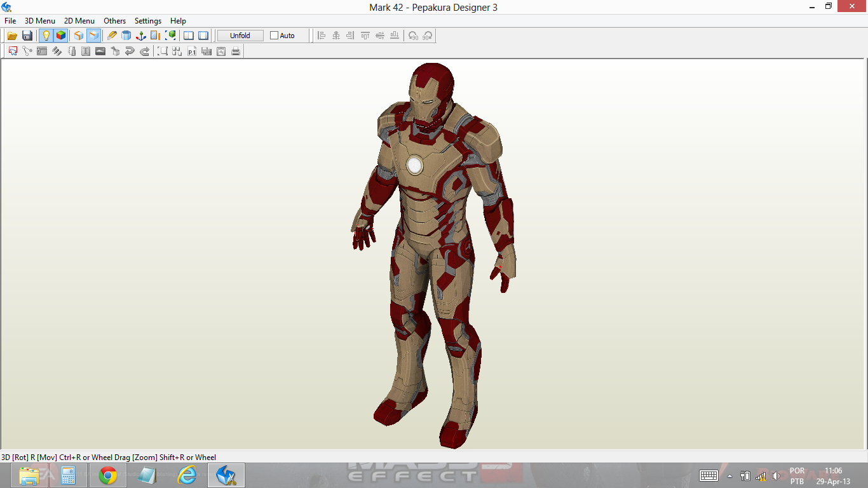Screen dimensions: 868x488
Task: Click the green cube fit-to-view icon
Action: click(x=170, y=36)
